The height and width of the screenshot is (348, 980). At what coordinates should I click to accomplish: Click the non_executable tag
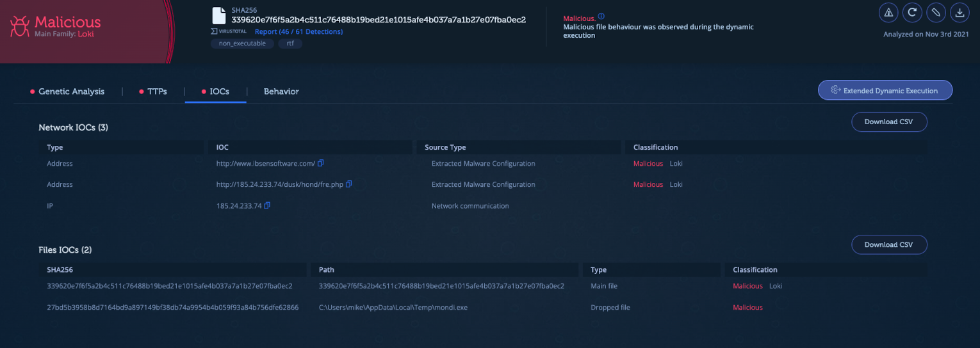click(x=242, y=43)
